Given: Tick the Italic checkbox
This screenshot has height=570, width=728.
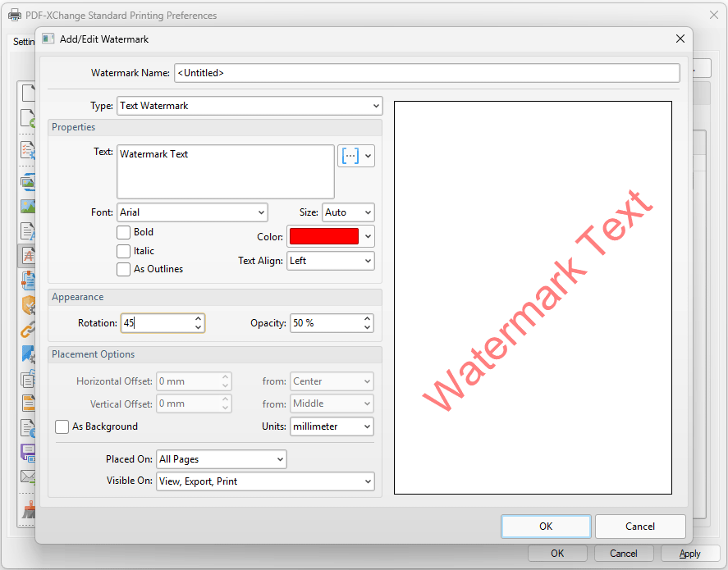Looking at the screenshot, I should [124, 251].
